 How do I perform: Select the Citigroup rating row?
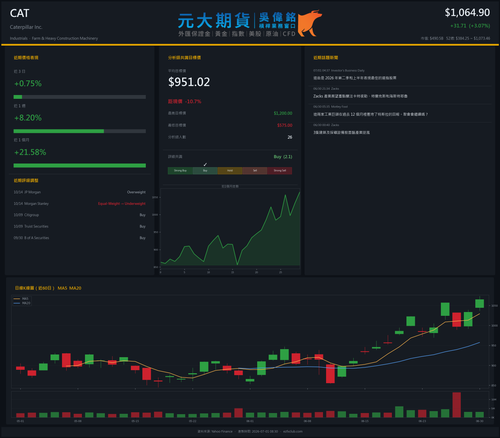(80, 215)
